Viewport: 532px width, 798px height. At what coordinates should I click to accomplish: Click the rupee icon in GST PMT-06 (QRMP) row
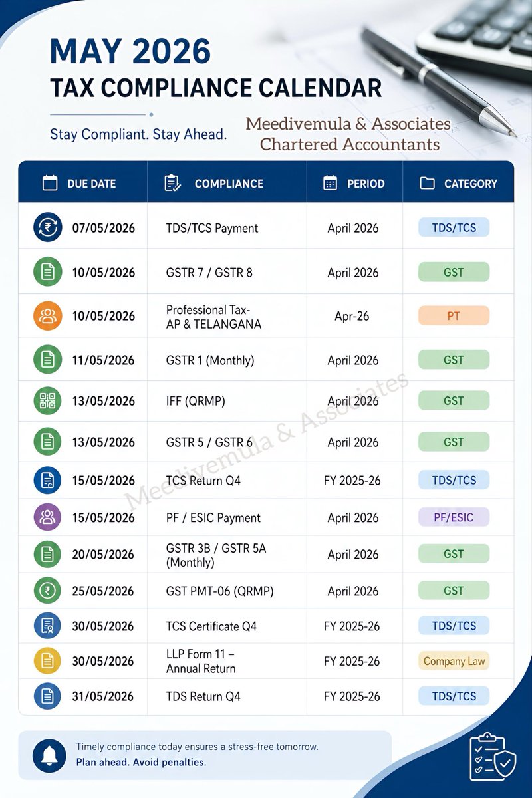point(47,591)
